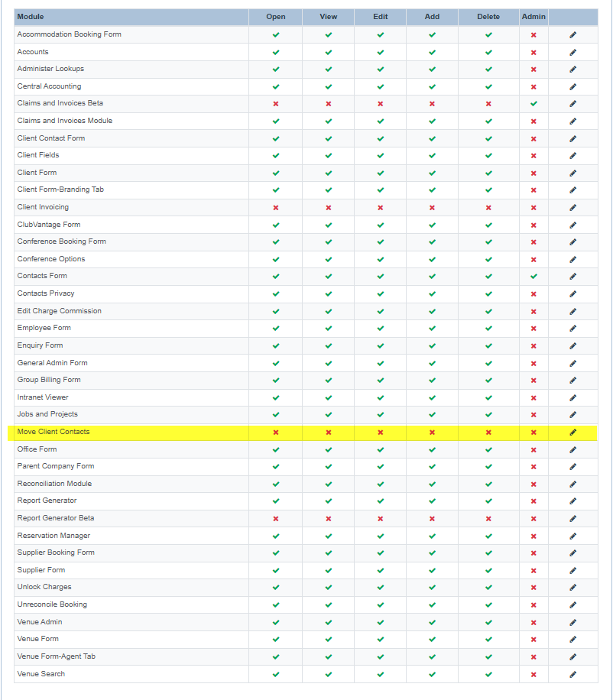The width and height of the screenshot is (613, 700).
Task: Click View check for Accounts row
Action: click(329, 52)
